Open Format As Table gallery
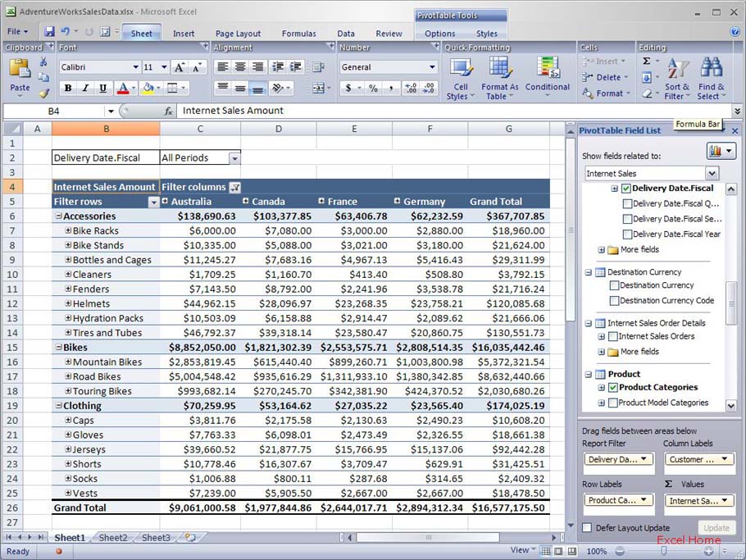Viewport: 746px width, 560px height. (x=499, y=79)
